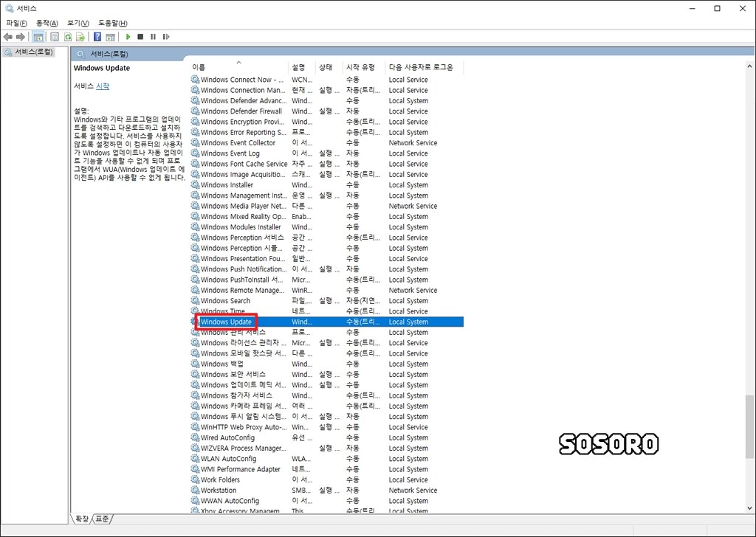Image resolution: width=756 pixels, height=537 pixels.
Task: Select the Windows Defender Advanced service name
Action: (244, 100)
